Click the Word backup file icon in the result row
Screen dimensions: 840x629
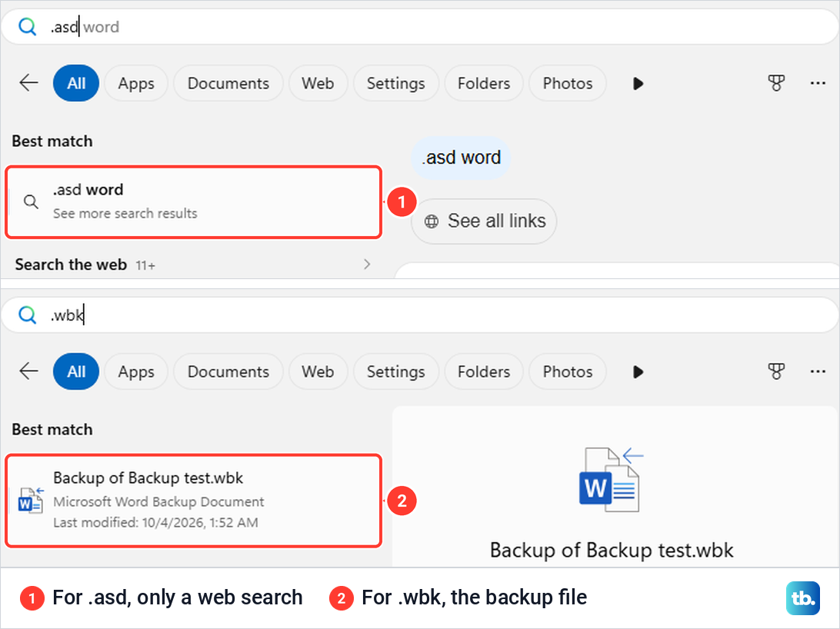coord(31,501)
